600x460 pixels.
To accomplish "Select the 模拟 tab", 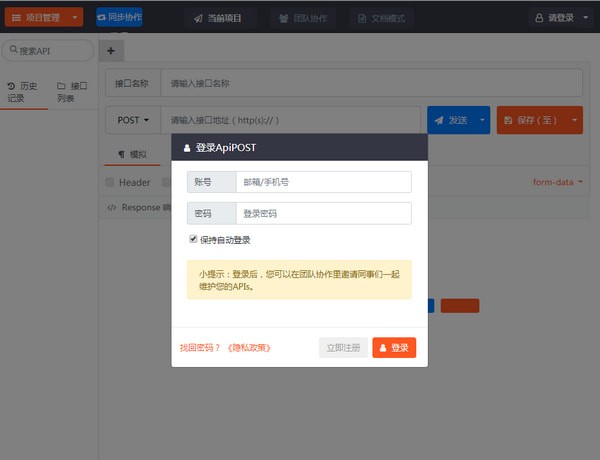I will 132,154.
